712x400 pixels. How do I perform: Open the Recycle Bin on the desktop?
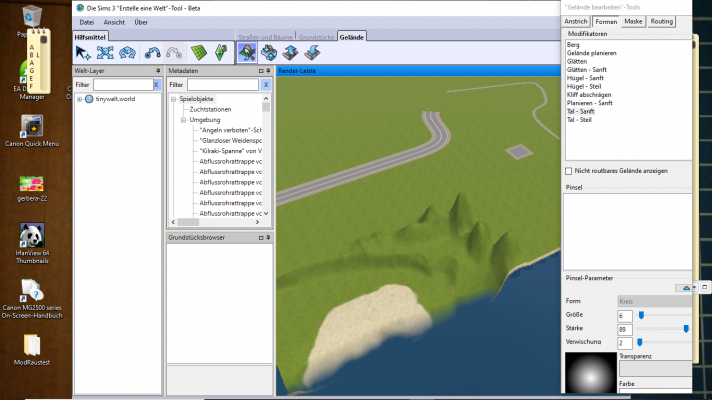(x=32, y=17)
